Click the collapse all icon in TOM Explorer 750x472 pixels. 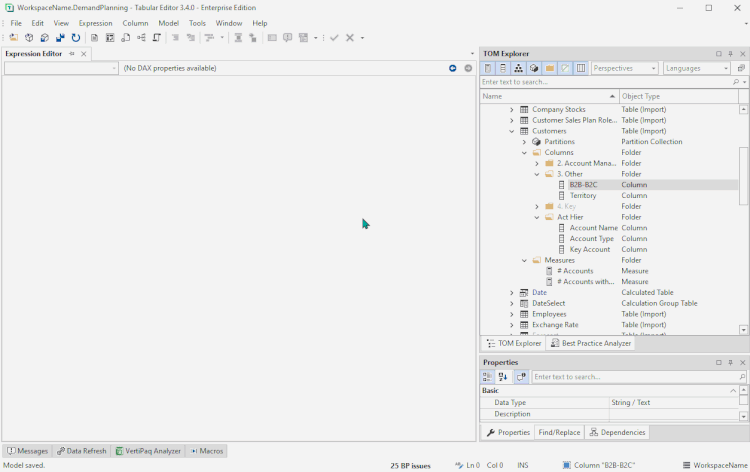click(x=741, y=68)
